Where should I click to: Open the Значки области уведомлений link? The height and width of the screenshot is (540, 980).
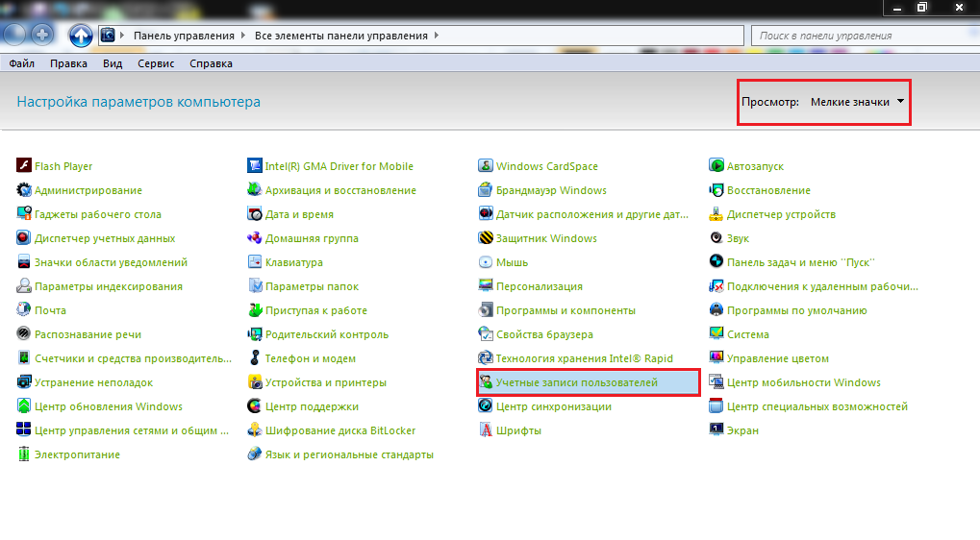click(111, 261)
